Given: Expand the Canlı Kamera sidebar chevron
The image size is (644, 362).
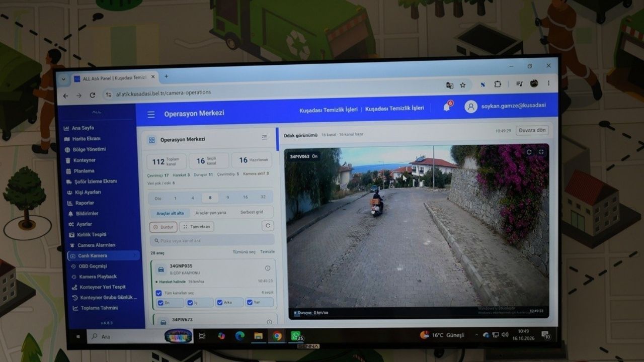Looking at the screenshot, I should click(x=135, y=255).
